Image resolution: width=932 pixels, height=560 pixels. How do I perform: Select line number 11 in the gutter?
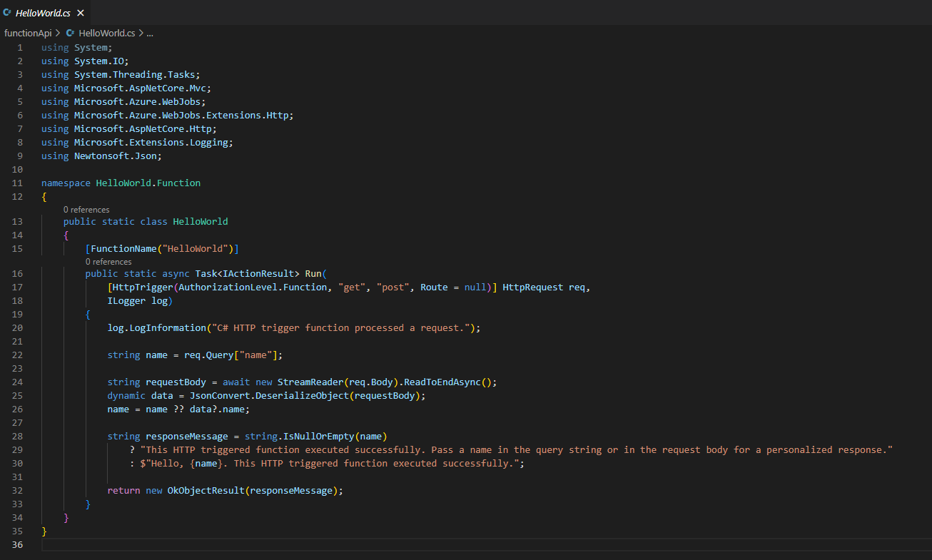(x=16, y=183)
